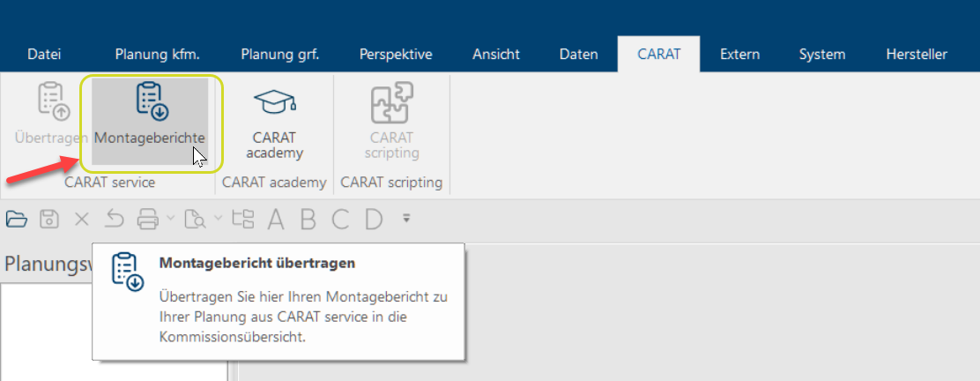The height and width of the screenshot is (381, 980).
Task: Open the System tab
Action: 822,55
